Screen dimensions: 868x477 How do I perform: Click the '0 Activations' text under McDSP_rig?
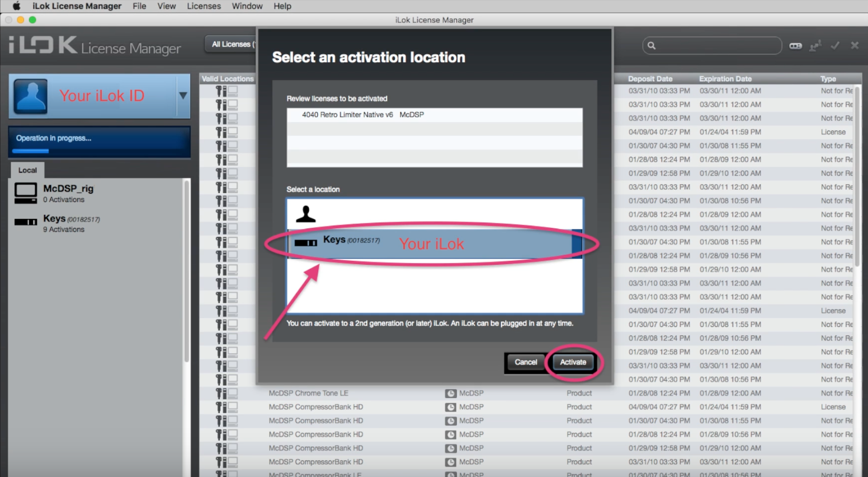64,200
